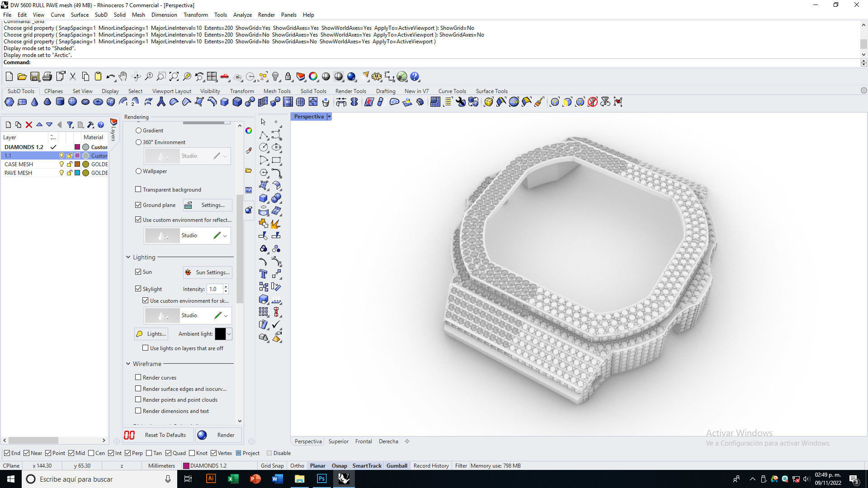868x488 pixels.
Task: Open a file with the folder icon
Action: pos(22,76)
